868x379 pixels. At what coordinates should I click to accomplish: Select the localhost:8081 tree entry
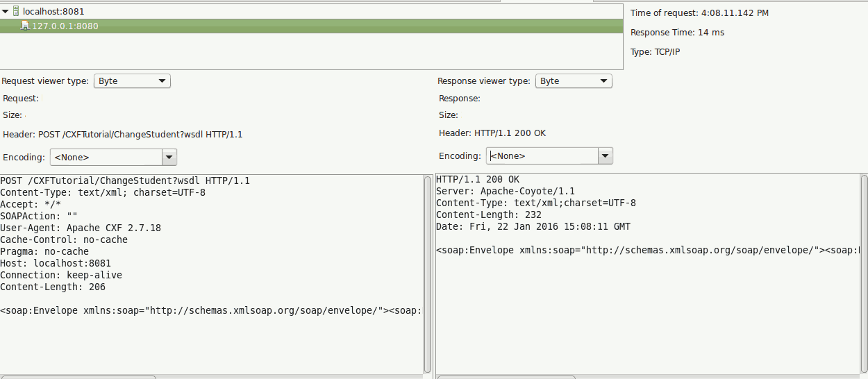[53, 12]
